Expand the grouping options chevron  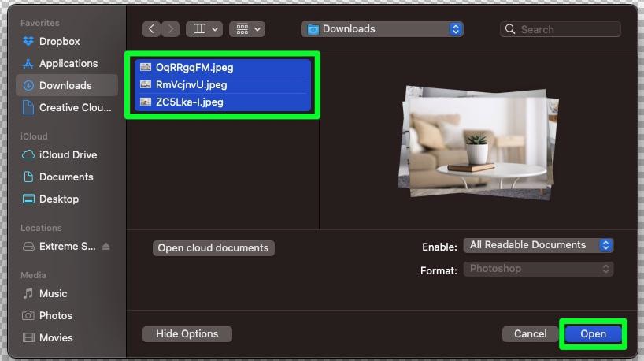point(257,29)
